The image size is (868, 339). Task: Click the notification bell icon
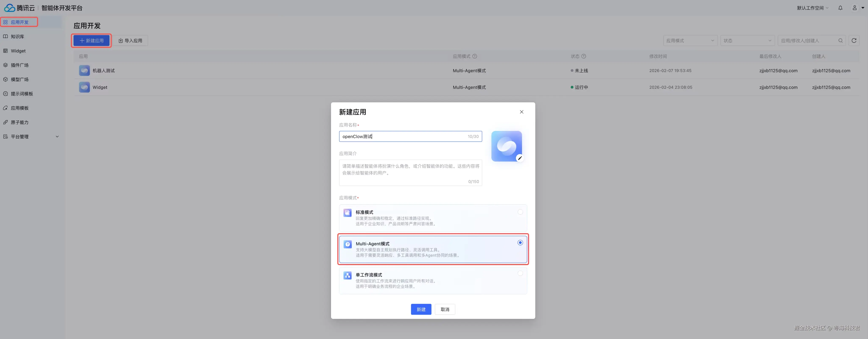pos(840,8)
